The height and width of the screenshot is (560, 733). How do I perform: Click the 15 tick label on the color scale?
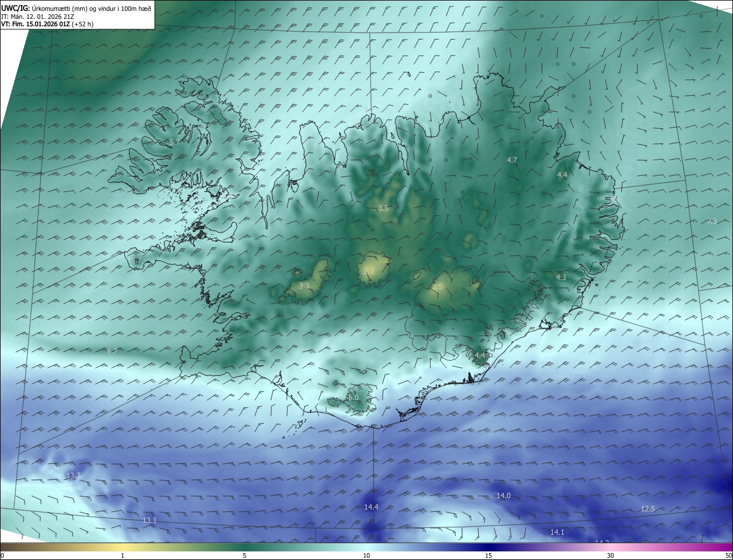pyautogui.click(x=488, y=555)
